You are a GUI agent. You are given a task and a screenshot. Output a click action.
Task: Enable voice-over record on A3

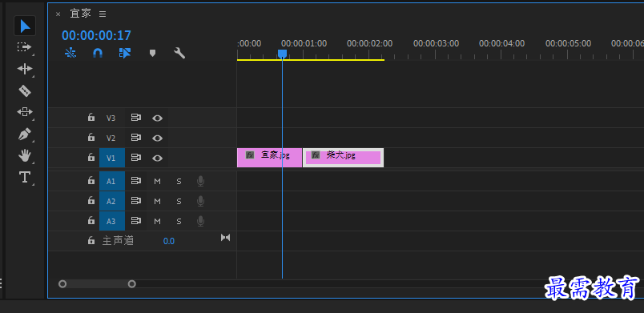pyautogui.click(x=200, y=222)
